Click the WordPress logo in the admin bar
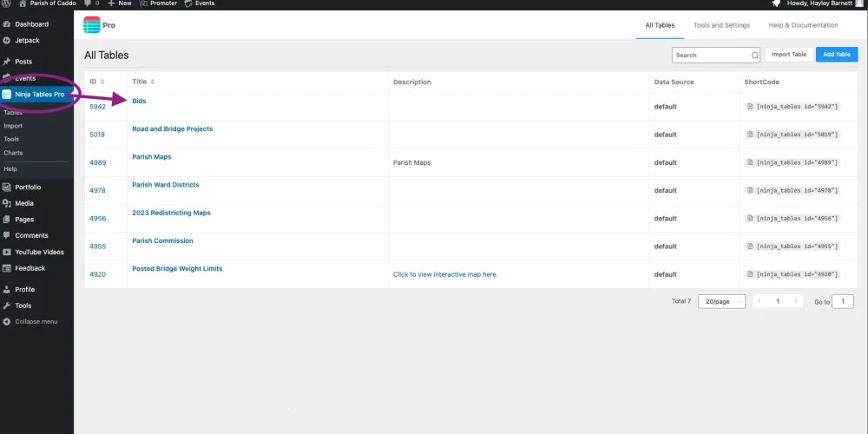 point(6,3)
